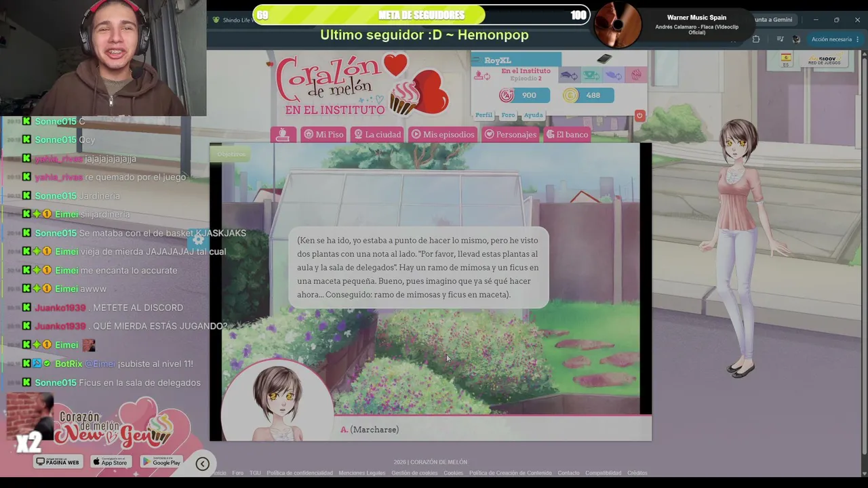Open the Compatibilidad footer link
Viewport: 868px width, 488px height.
click(604, 473)
